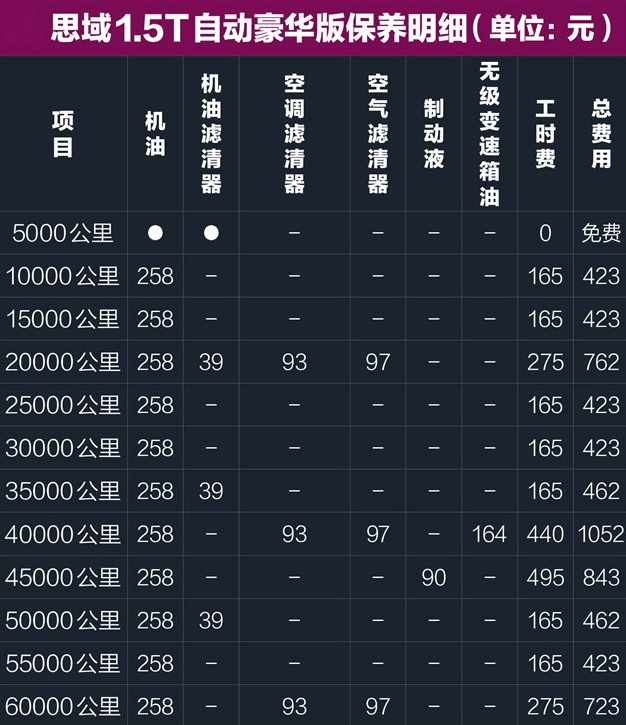Click total 462 in the 50000公里 row
The height and width of the screenshot is (725, 626).
[601, 621]
